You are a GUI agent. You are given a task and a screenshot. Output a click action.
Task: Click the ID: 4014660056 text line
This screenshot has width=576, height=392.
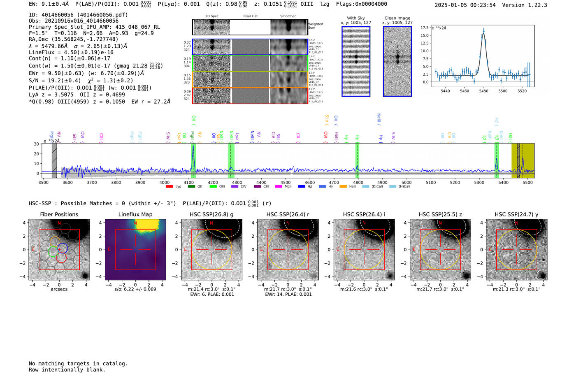[x=79, y=15]
